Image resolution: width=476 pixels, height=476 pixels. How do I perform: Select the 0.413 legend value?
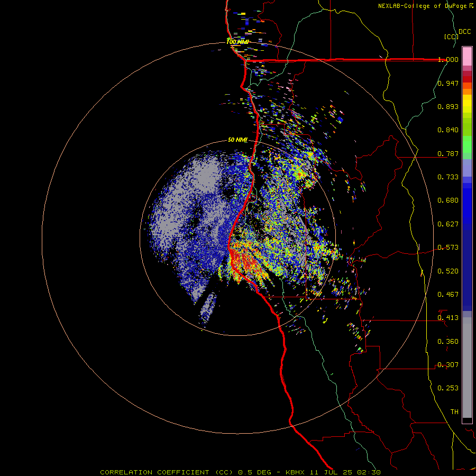click(x=448, y=318)
